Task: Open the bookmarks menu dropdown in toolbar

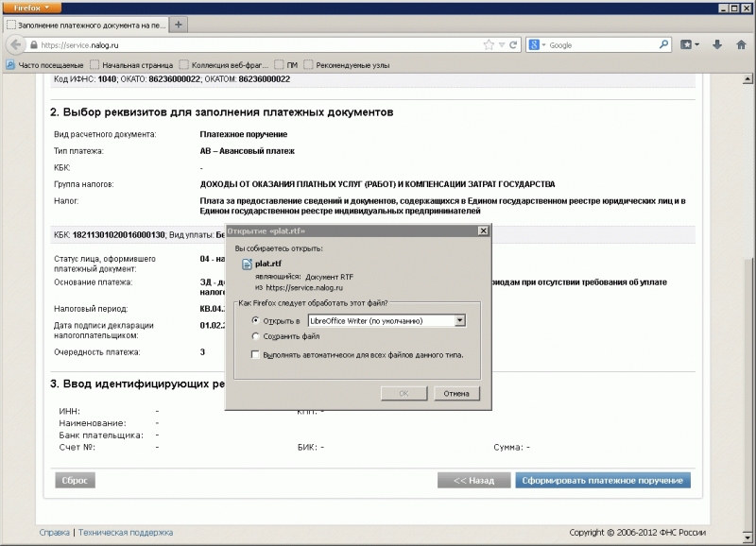Action: point(691,44)
